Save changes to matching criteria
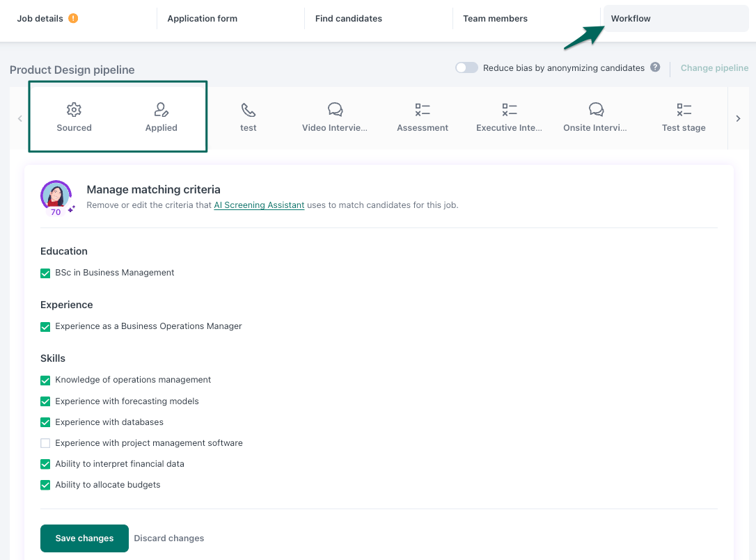 click(x=84, y=538)
